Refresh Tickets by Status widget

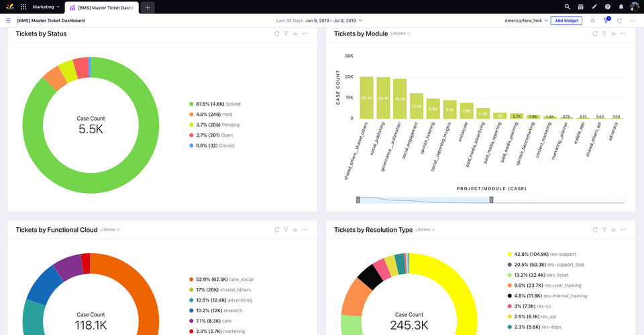point(277,33)
